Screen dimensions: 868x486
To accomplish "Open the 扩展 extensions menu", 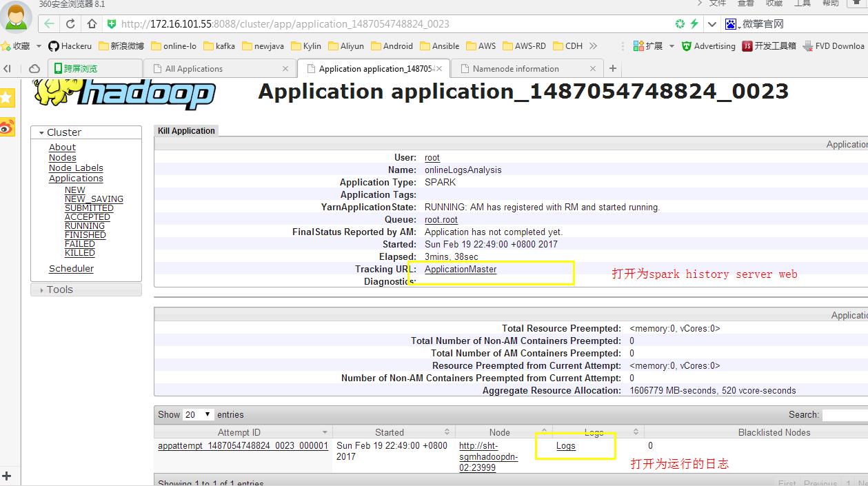I will tap(654, 46).
